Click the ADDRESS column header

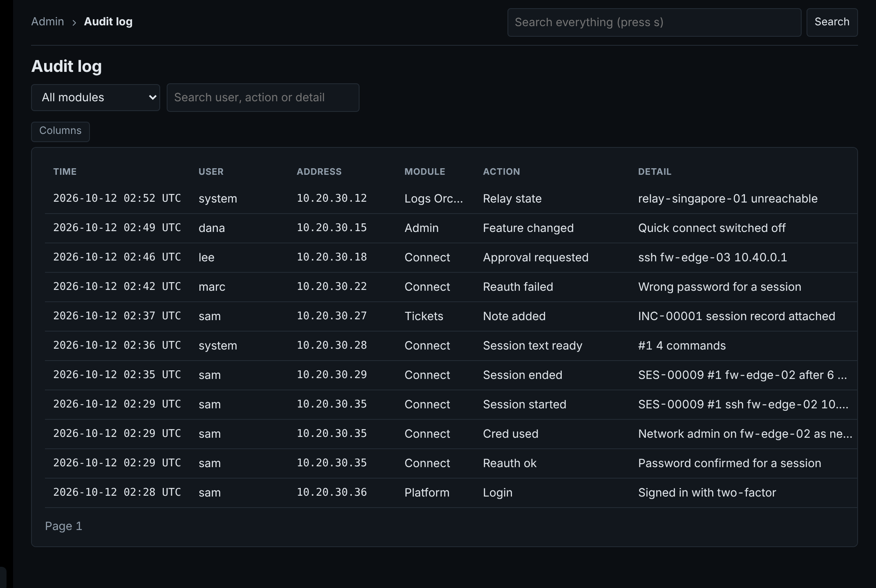pos(319,171)
